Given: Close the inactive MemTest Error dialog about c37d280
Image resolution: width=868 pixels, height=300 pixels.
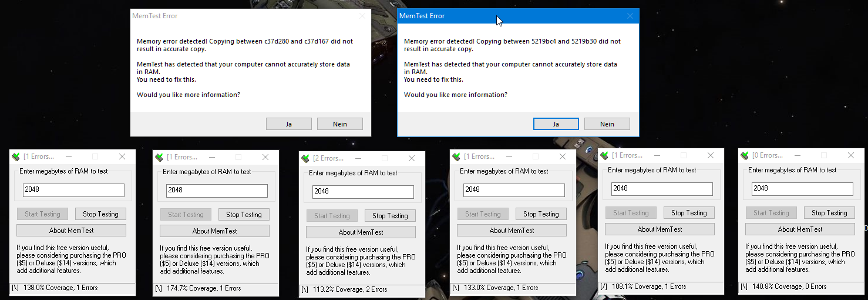Looking at the screenshot, I should pos(362,16).
